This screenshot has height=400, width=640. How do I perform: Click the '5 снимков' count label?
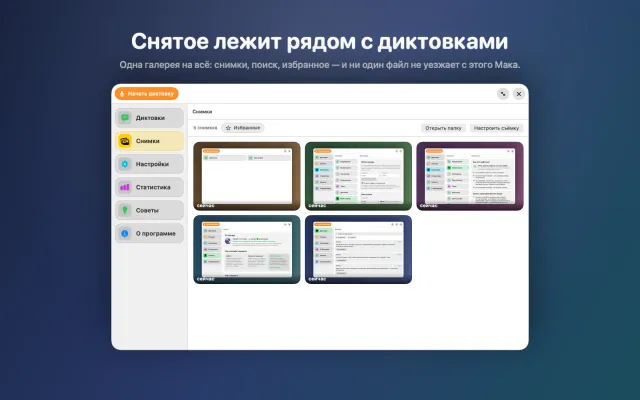(205, 128)
